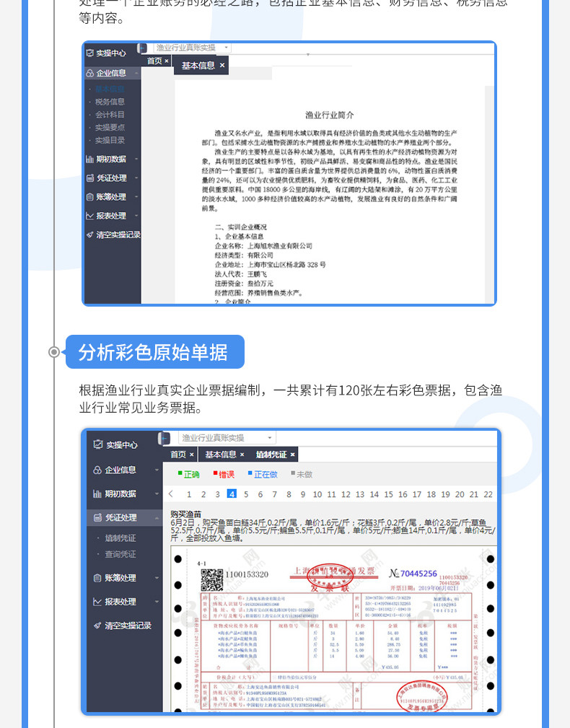Expand 报表处理 arrow in 渔业行业简介 screenshot

tap(136, 216)
